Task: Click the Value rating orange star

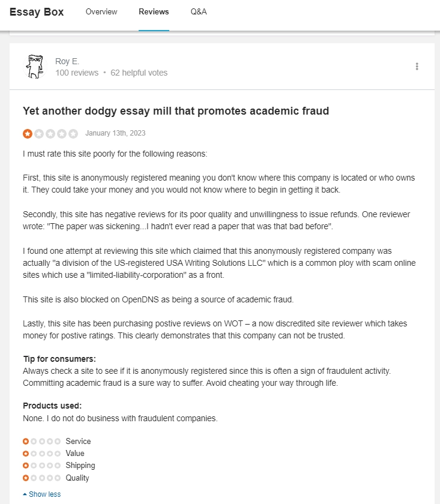Action: [26, 454]
